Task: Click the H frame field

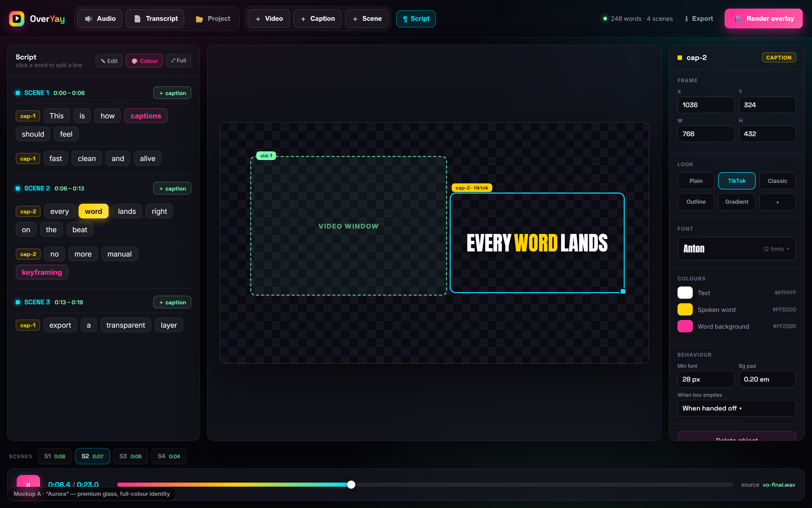Action: coord(767,134)
